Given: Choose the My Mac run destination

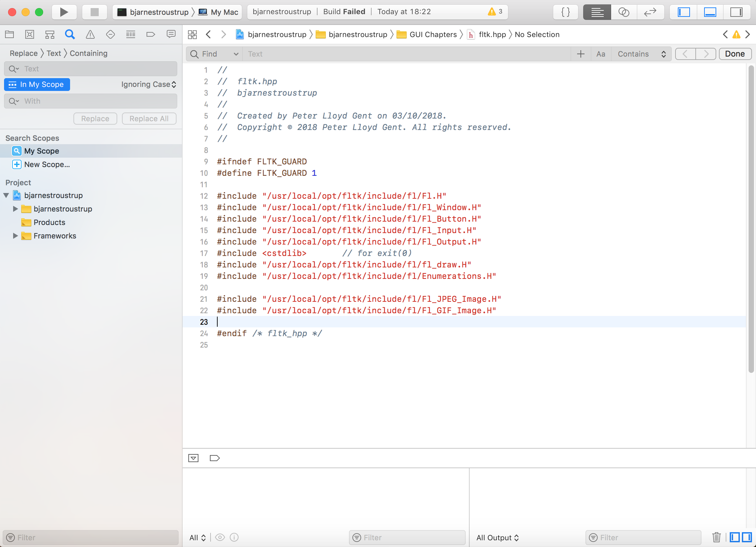Looking at the screenshot, I should (219, 12).
